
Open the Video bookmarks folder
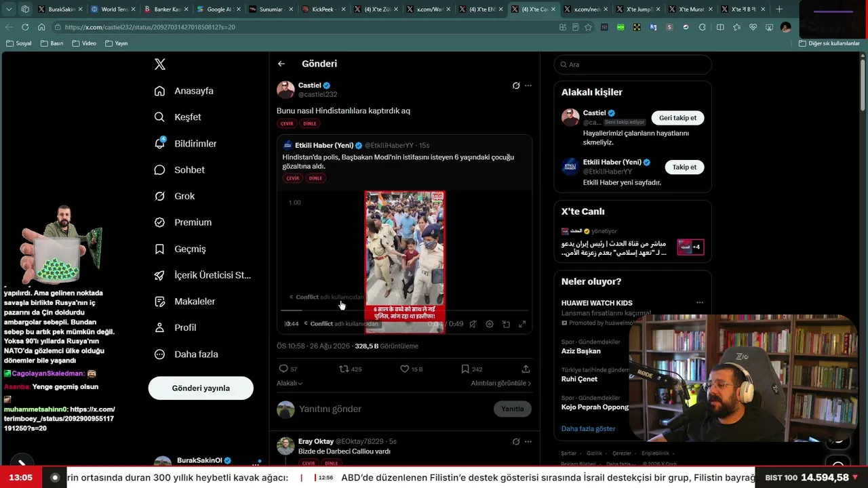[84, 43]
